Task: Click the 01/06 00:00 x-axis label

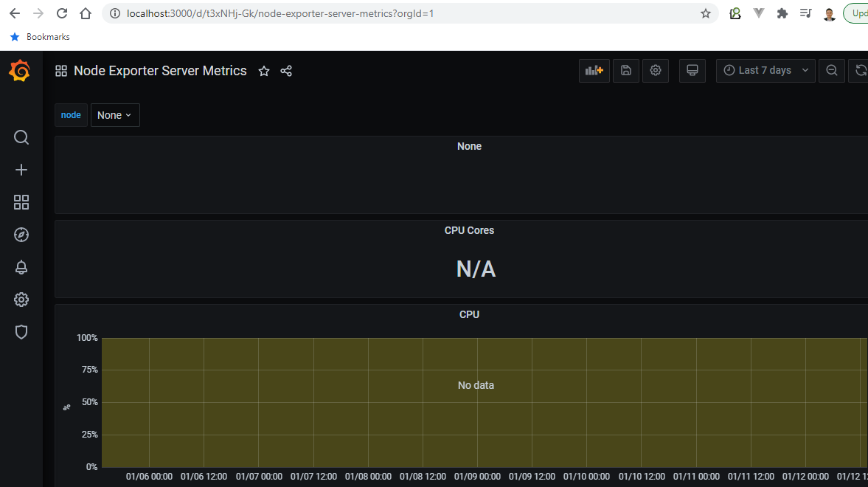Action: point(149,477)
